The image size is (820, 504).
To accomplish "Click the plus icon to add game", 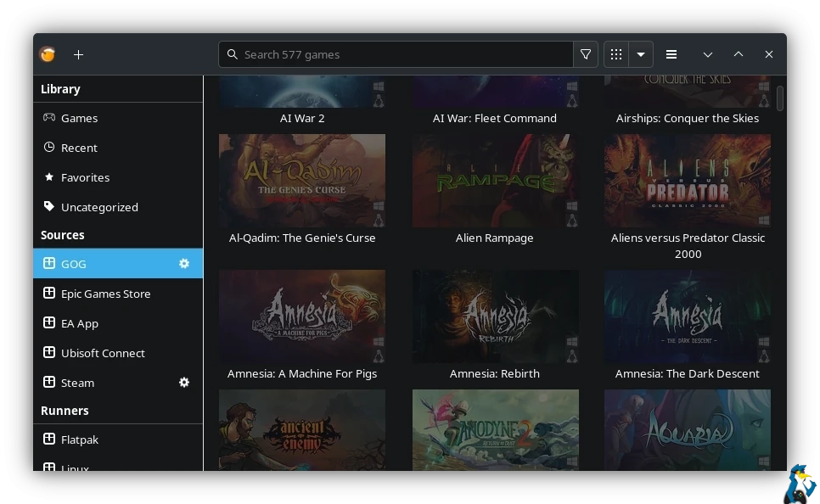I will click(78, 54).
